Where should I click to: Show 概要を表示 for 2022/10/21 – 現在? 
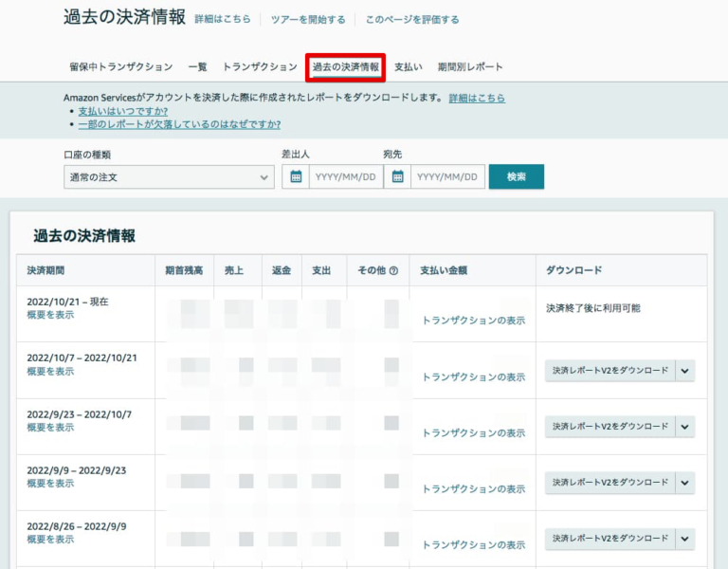tap(50, 315)
